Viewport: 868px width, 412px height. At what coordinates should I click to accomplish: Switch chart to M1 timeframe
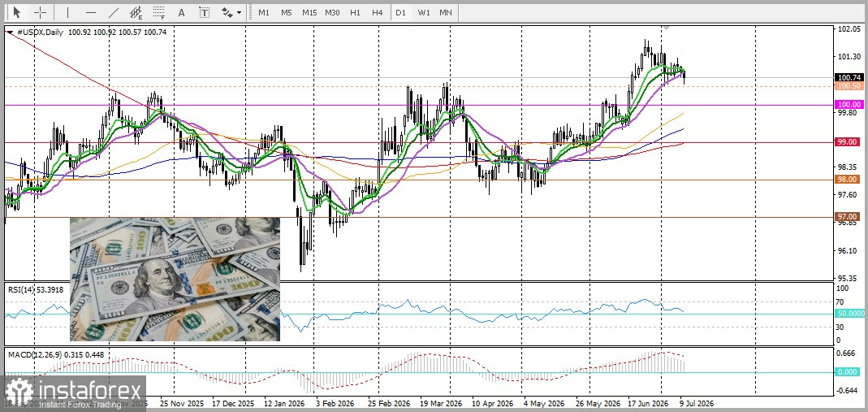(264, 12)
